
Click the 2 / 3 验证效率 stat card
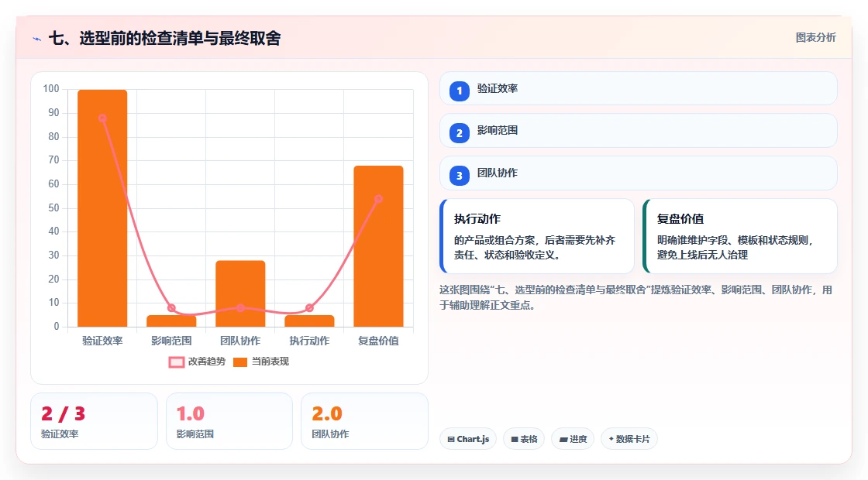[x=94, y=421]
